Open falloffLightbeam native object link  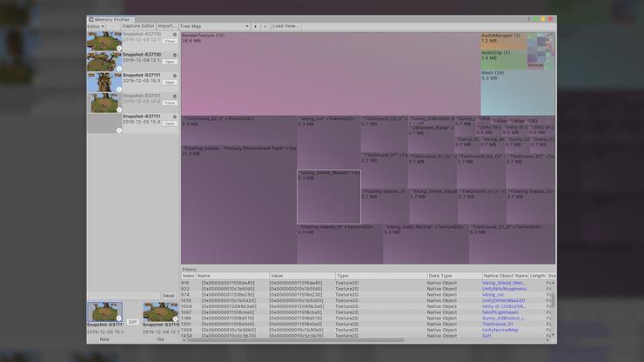pos(500,312)
